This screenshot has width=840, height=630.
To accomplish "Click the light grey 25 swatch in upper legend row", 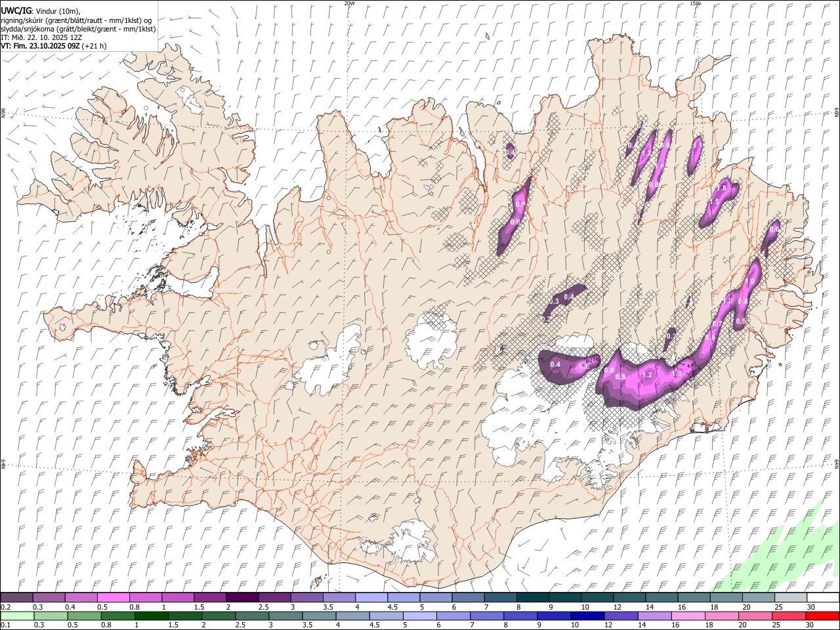I will coord(791,598).
